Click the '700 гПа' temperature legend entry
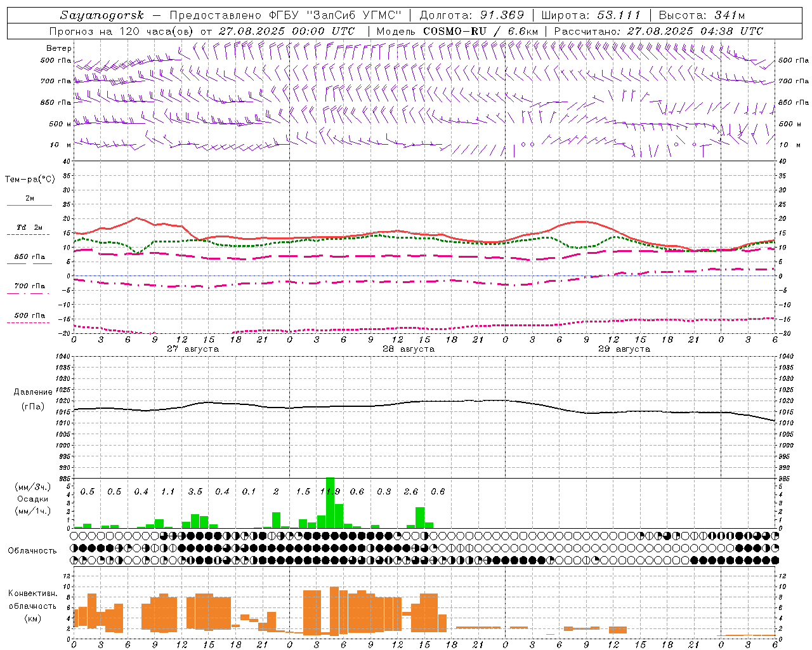Viewport: 812px width, 650px height. pyautogui.click(x=29, y=286)
